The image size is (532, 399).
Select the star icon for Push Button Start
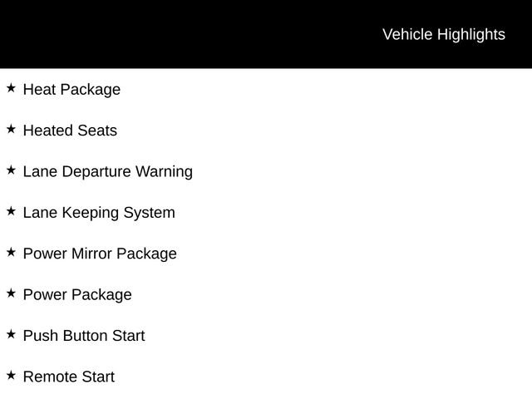click(11, 334)
